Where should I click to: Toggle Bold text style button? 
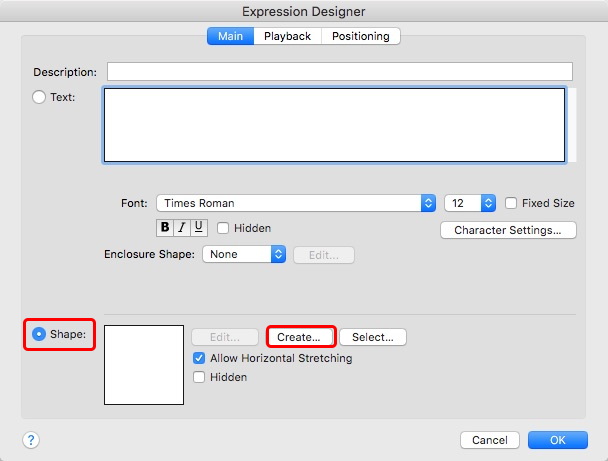[166, 228]
